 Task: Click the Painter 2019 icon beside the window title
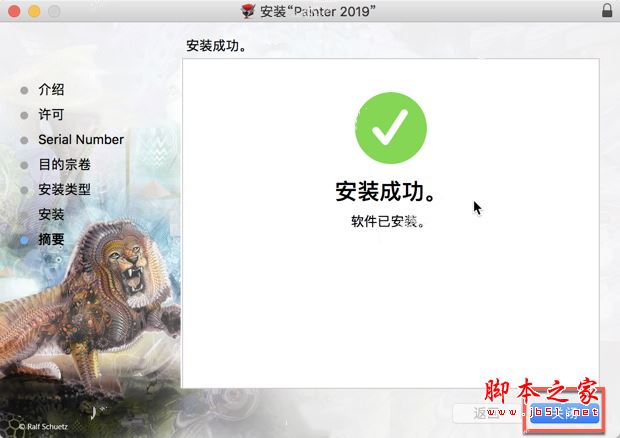pos(248,11)
